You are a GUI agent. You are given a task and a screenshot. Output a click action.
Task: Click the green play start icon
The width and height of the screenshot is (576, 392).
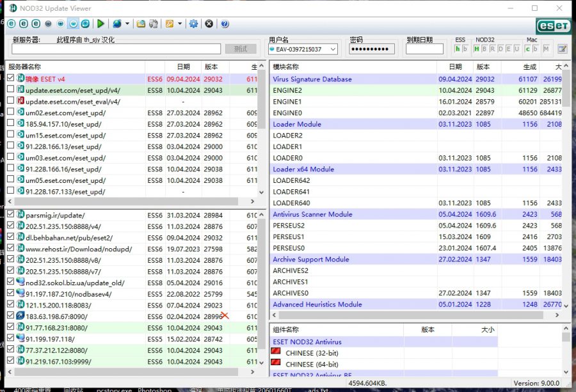click(x=100, y=24)
